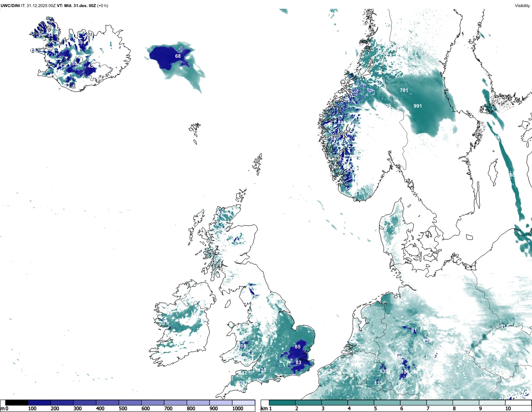Click the 700–800 m lavender legend segment
The height and width of the screenshot is (412, 532).
[x=175, y=402]
